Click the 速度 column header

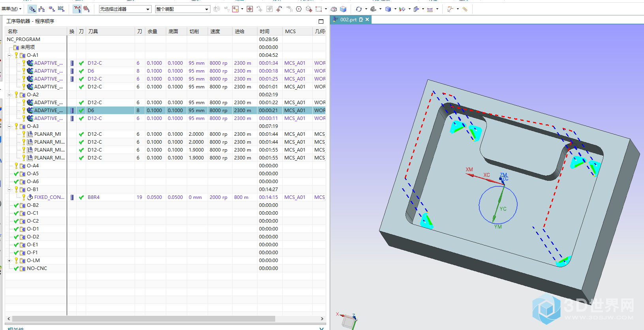(x=220, y=31)
